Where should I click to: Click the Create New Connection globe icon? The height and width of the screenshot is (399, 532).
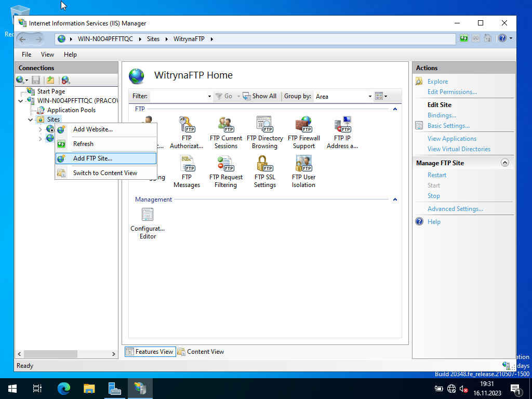(20, 80)
